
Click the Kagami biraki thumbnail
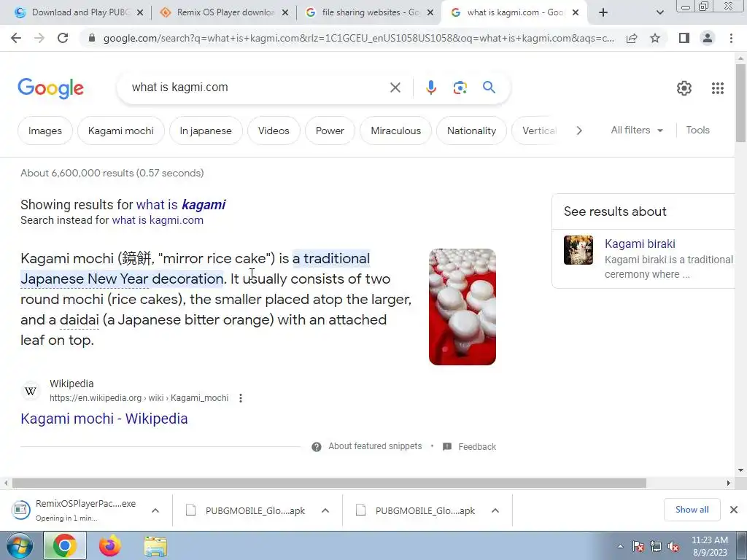pos(578,250)
